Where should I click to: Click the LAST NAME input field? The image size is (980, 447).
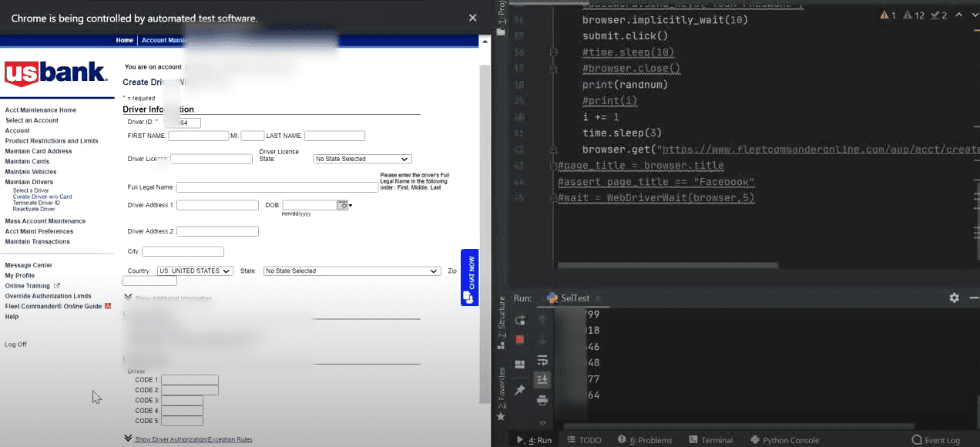point(334,136)
